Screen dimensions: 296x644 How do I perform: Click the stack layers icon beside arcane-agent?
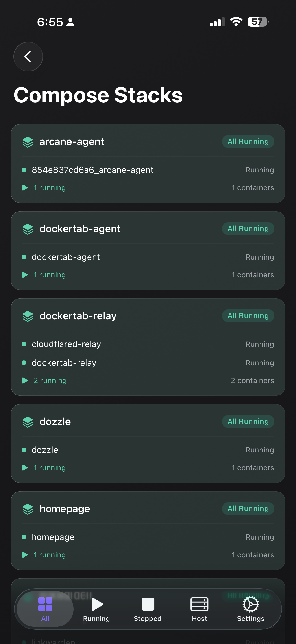28,141
